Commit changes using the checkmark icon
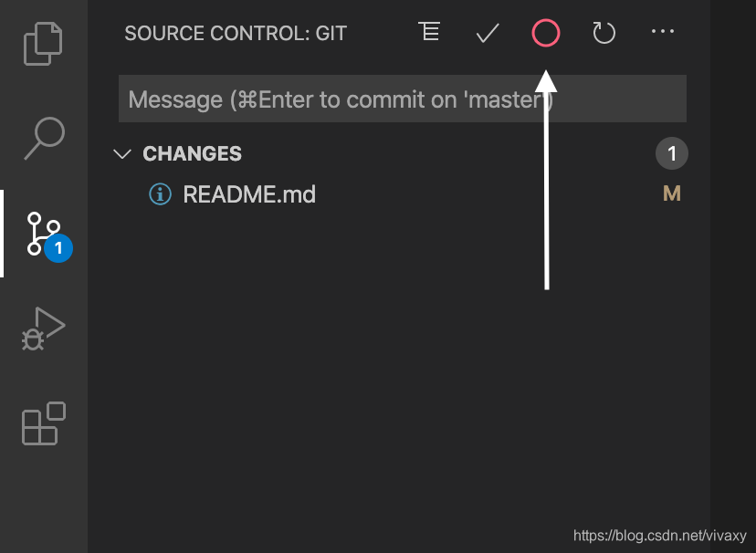 tap(487, 33)
